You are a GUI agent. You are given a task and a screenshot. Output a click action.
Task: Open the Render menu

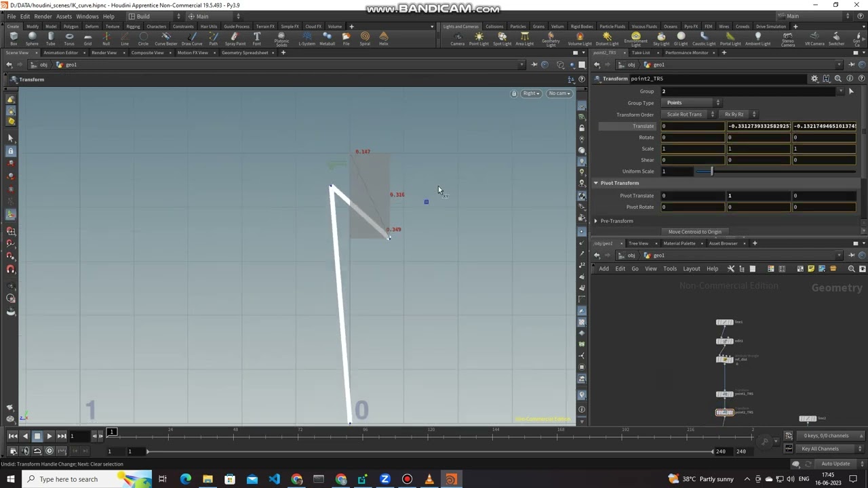pyautogui.click(x=43, y=16)
